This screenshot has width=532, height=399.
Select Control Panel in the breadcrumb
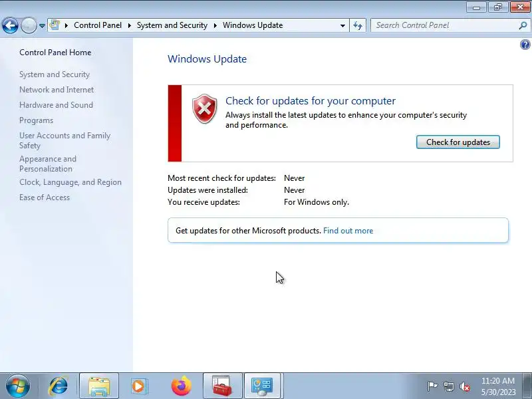[98, 25]
